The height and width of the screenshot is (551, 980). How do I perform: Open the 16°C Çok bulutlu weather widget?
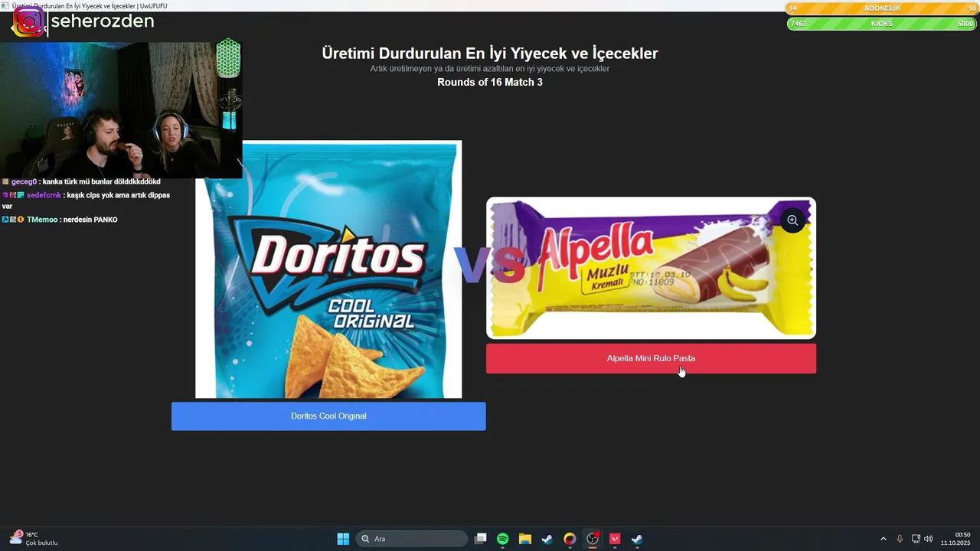(x=33, y=539)
